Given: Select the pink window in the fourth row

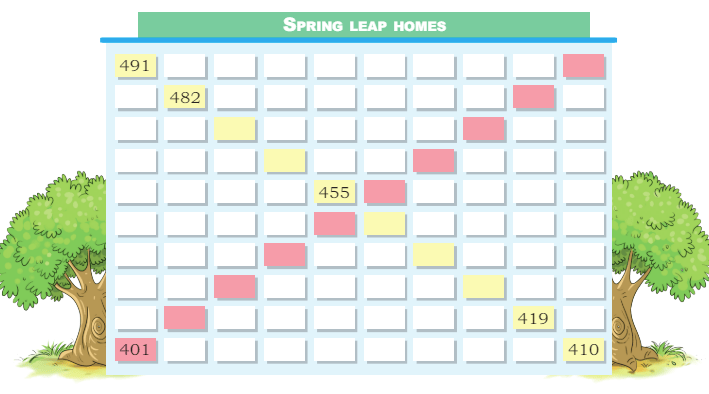Looking at the screenshot, I should pyautogui.click(x=433, y=161).
